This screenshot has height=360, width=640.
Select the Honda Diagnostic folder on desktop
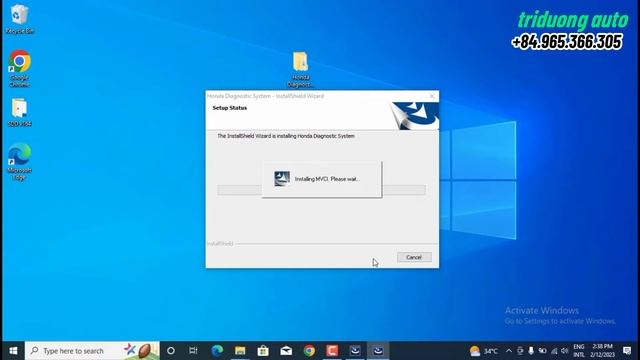[300, 69]
